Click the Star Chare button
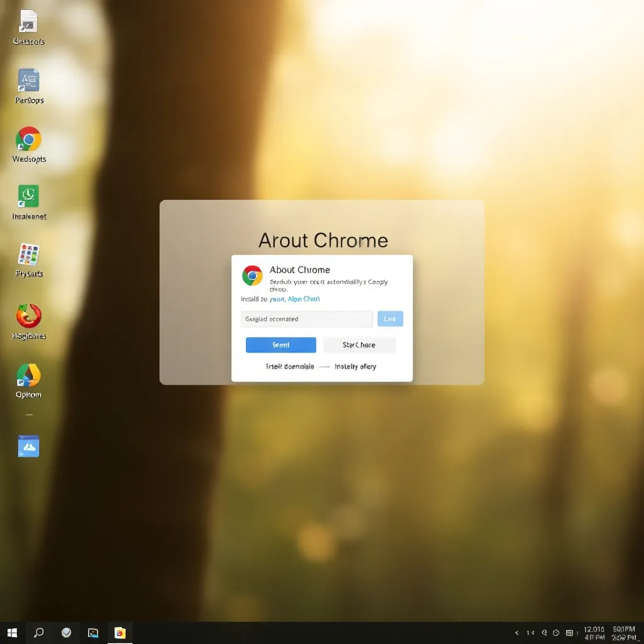 pyautogui.click(x=359, y=345)
